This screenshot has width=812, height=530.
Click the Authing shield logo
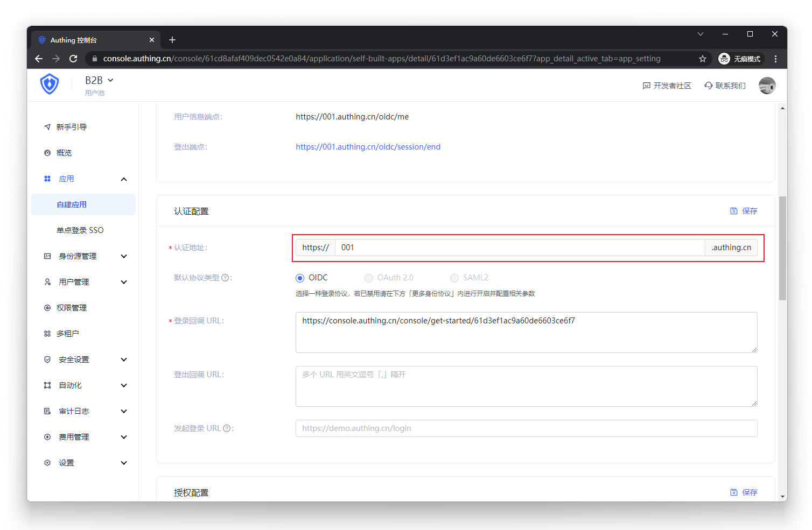[x=50, y=84]
